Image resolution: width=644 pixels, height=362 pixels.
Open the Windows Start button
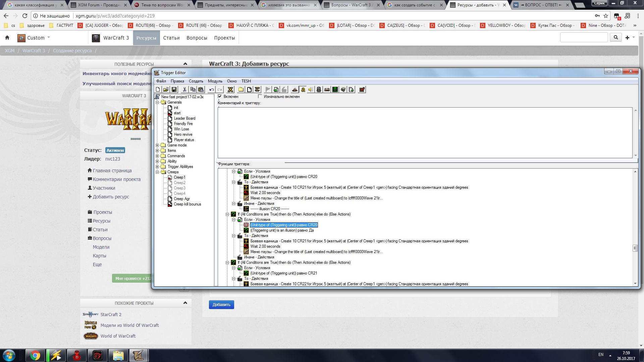(x=9, y=355)
